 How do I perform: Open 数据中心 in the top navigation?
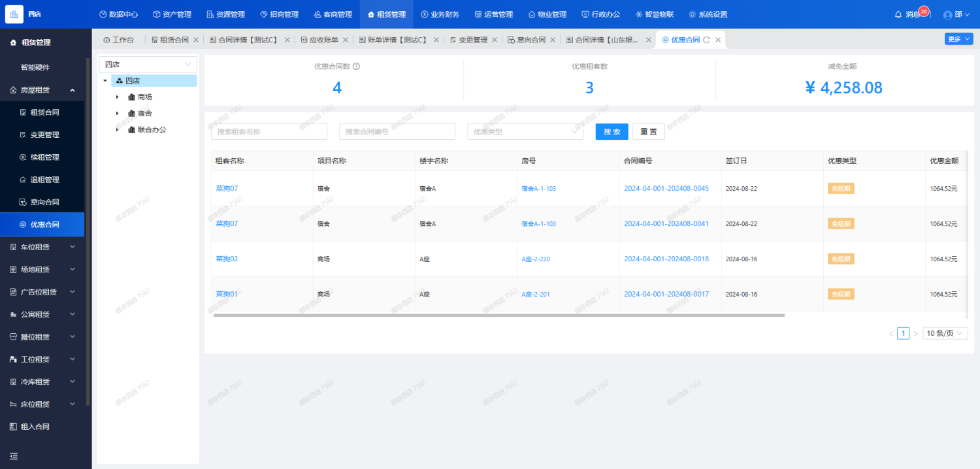click(x=118, y=14)
